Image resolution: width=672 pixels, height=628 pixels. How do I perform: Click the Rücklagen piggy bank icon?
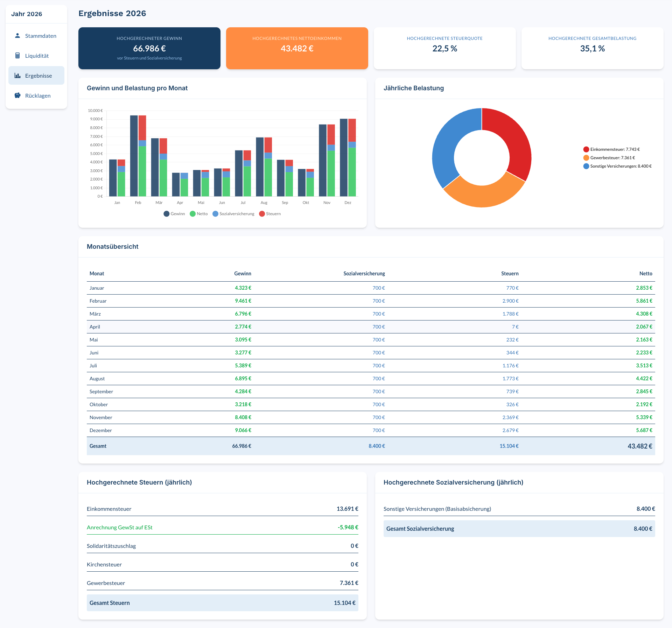17,96
